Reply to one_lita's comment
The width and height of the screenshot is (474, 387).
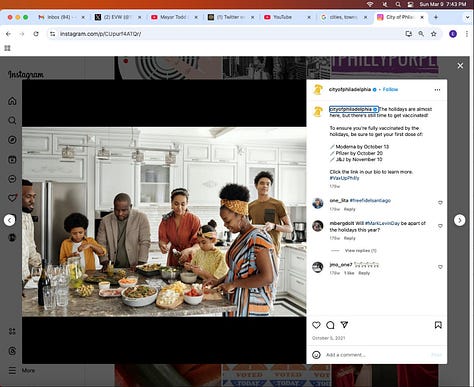click(350, 209)
